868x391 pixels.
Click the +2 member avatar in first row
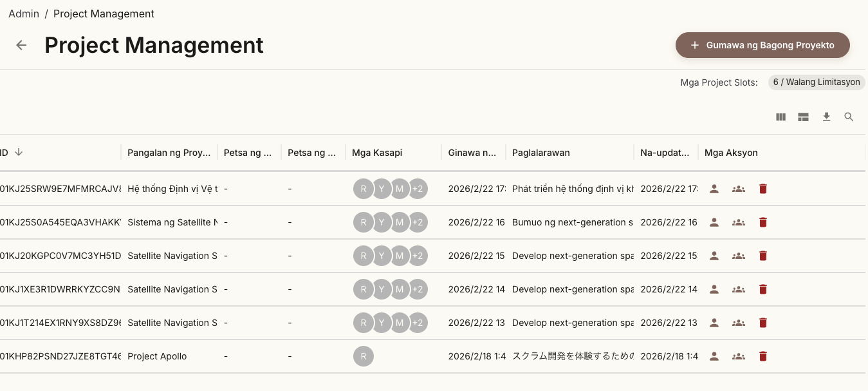tap(418, 189)
